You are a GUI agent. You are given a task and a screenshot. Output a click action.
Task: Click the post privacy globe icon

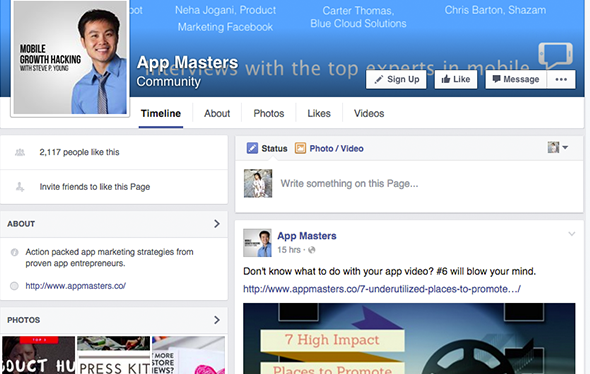click(312, 250)
